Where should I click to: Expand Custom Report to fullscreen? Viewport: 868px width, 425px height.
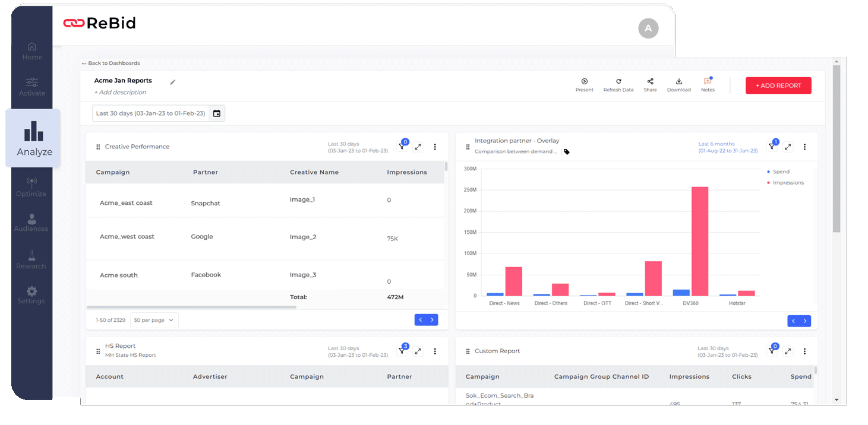pos(788,351)
